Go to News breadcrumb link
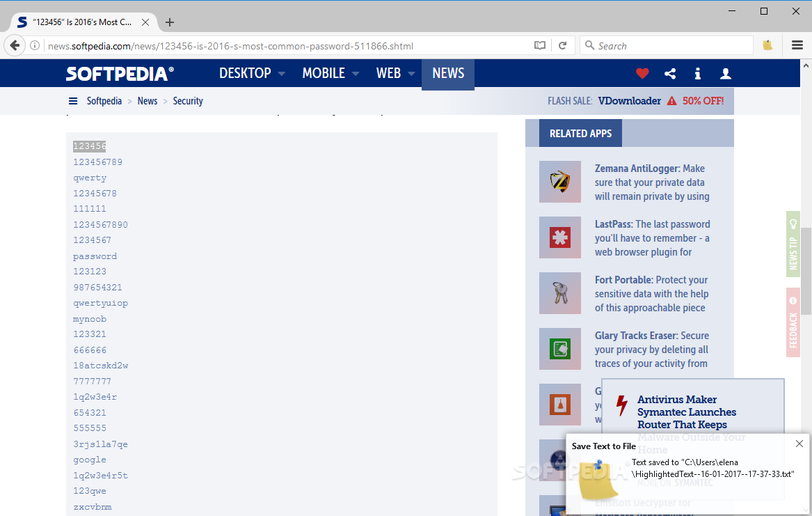 [x=147, y=101]
